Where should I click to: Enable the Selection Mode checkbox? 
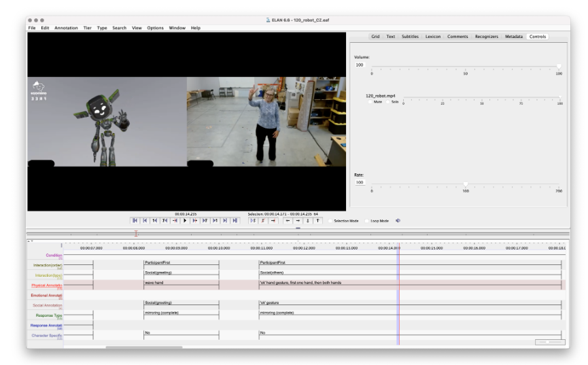(x=330, y=221)
